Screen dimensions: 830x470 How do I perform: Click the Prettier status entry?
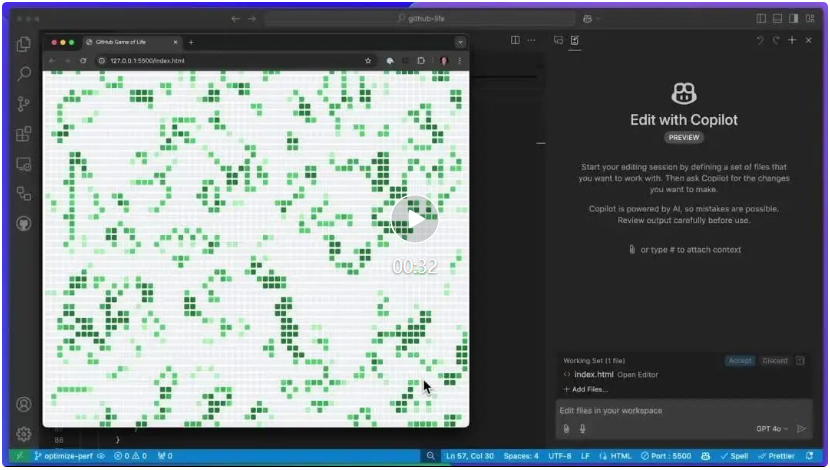[x=776, y=456]
